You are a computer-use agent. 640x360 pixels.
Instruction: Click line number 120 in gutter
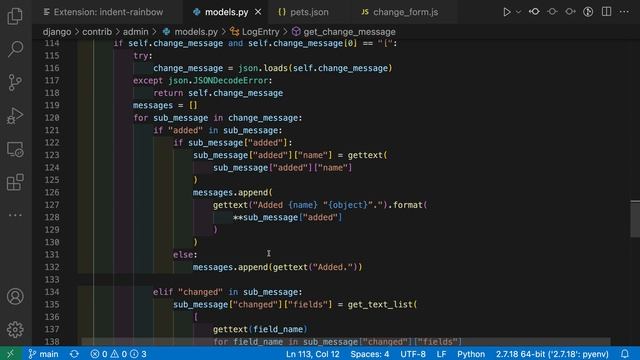[52, 118]
